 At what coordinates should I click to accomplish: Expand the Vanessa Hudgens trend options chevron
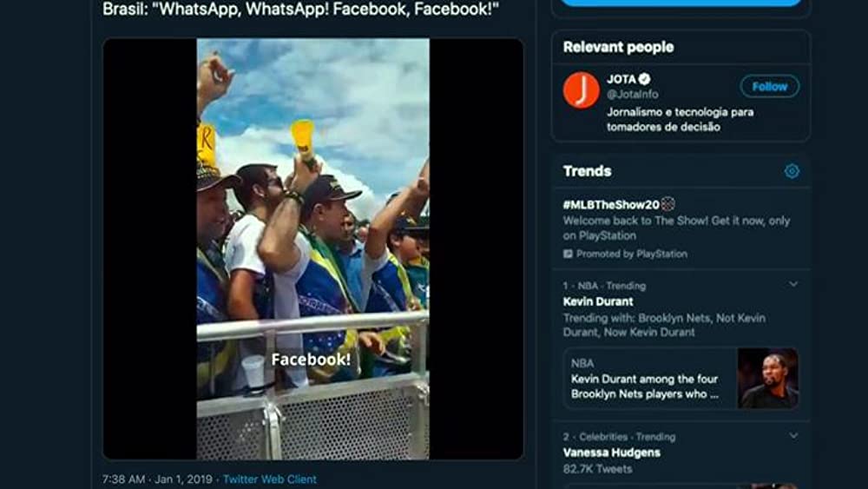coord(793,436)
